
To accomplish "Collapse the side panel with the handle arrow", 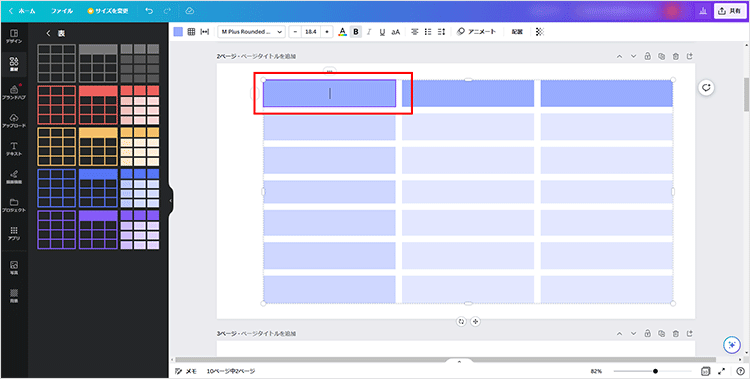I will pyautogui.click(x=170, y=201).
